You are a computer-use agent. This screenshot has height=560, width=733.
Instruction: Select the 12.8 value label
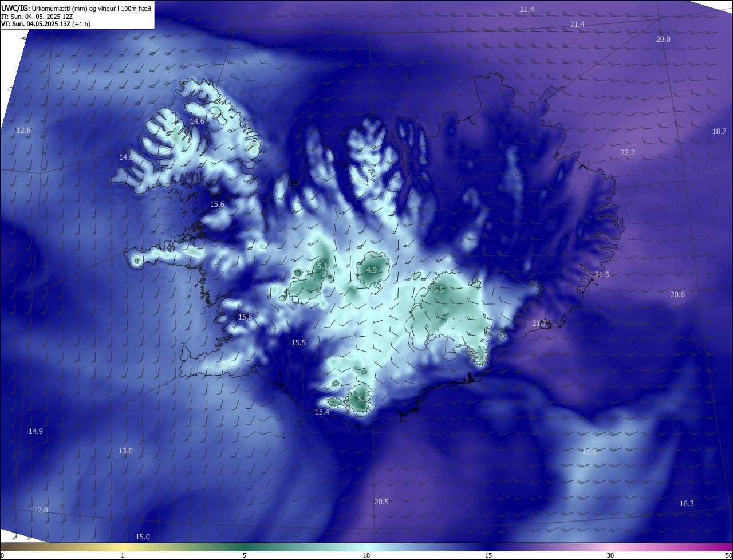pos(41,510)
